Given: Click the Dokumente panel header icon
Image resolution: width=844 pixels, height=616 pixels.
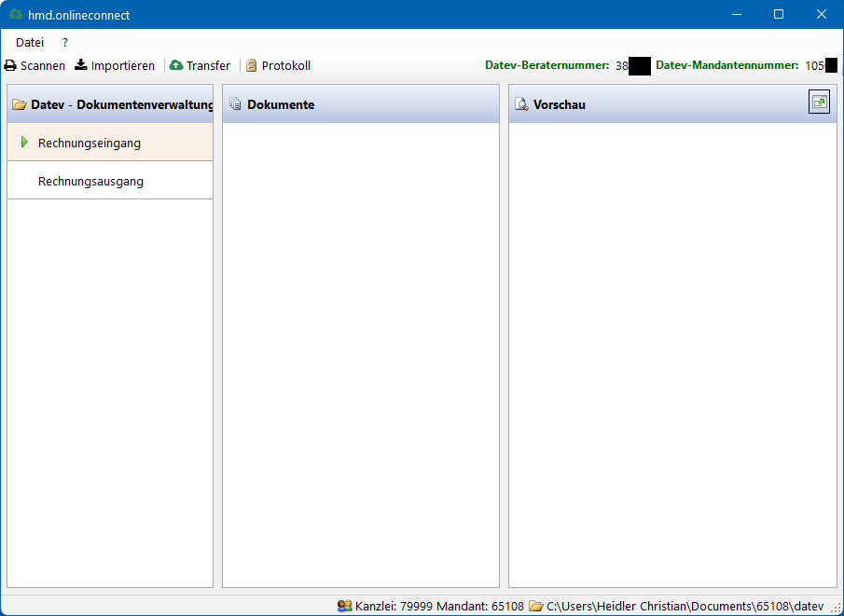Looking at the screenshot, I should coord(236,103).
